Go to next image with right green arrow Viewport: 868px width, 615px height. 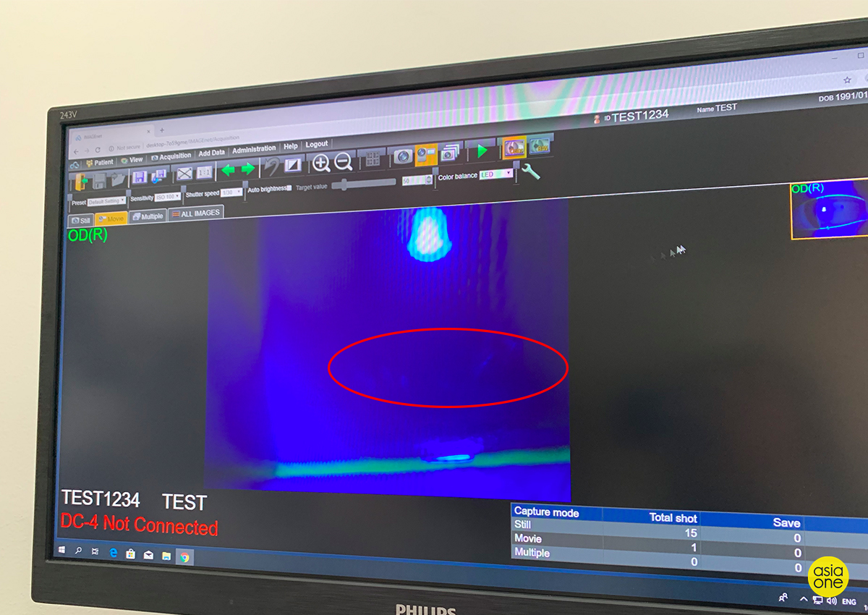click(x=248, y=169)
